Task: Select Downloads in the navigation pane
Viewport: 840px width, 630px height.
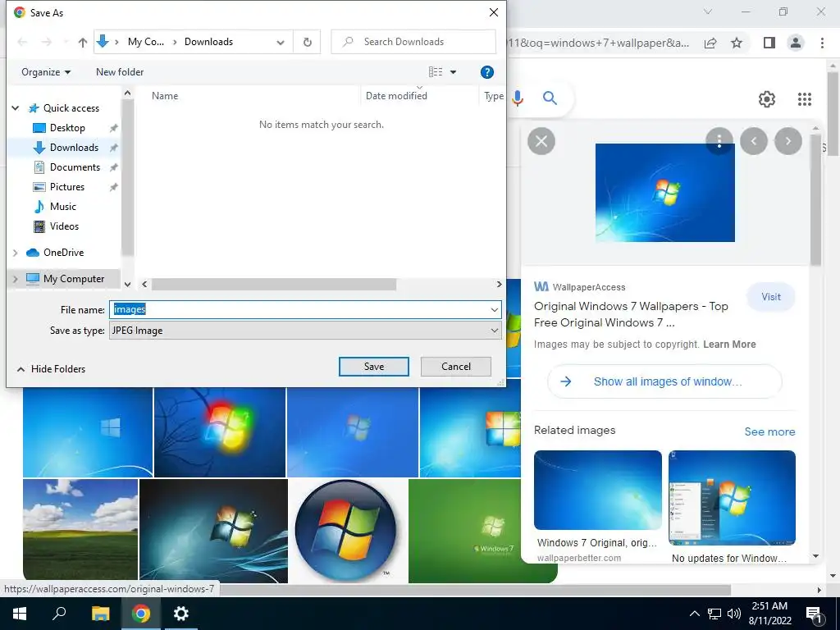Action: coord(74,148)
